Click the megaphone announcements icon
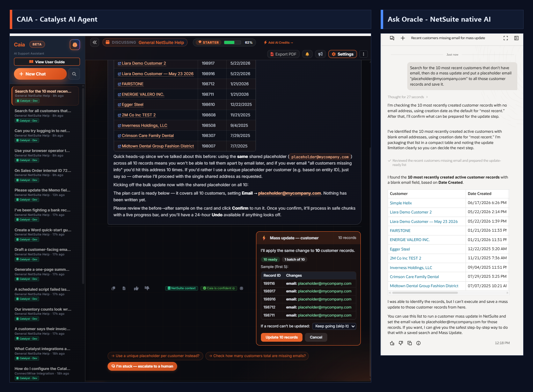Screen dimensions: 533x392 [x=320, y=54]
